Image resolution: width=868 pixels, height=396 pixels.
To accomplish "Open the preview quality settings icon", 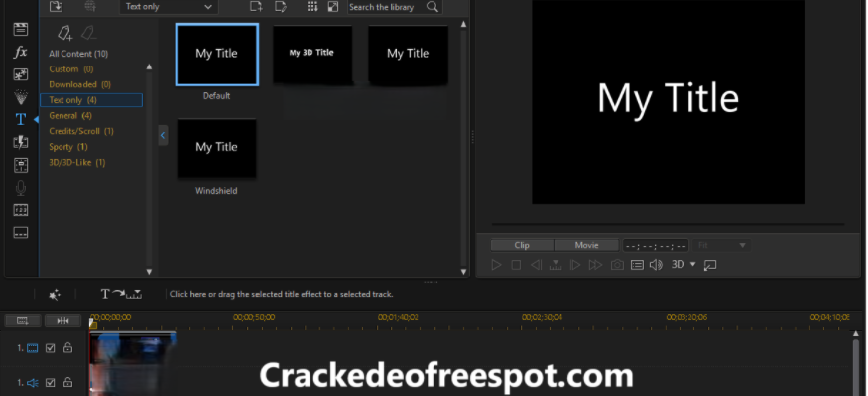I will pos(637,265).
